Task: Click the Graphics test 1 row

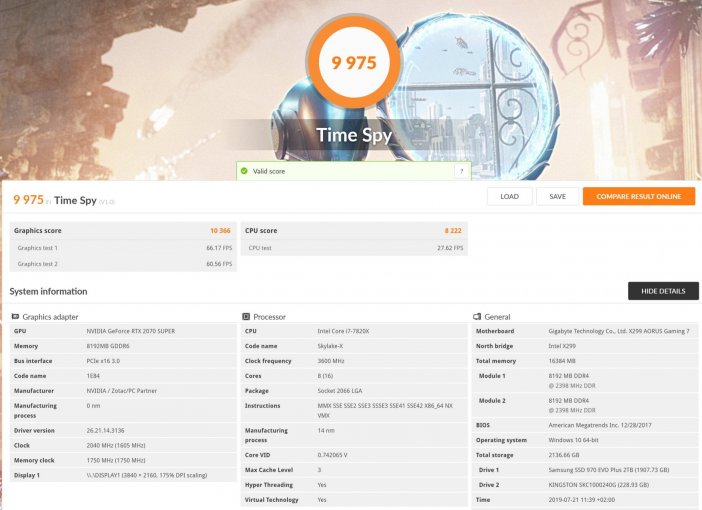Action: tap(123, 248)
